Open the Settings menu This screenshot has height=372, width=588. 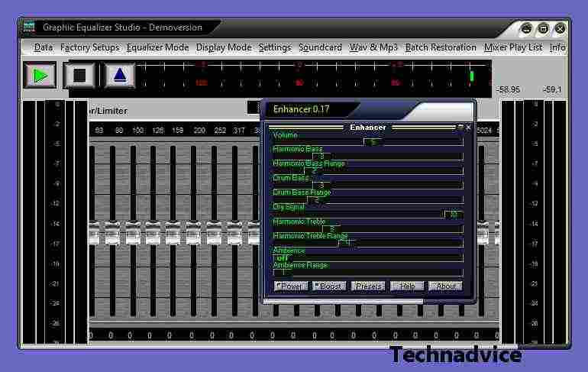[275, 47]
